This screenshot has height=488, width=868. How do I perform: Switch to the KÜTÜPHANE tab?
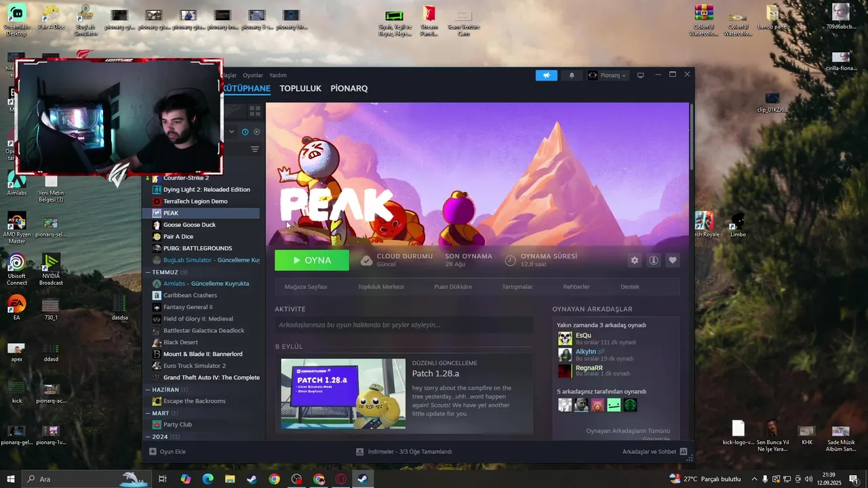(x=247, y=88)
